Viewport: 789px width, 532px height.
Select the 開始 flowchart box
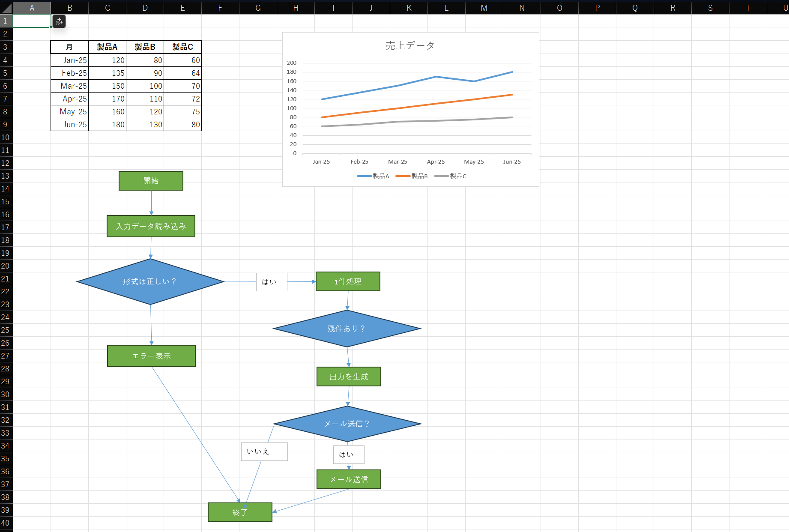coord(151,181)
